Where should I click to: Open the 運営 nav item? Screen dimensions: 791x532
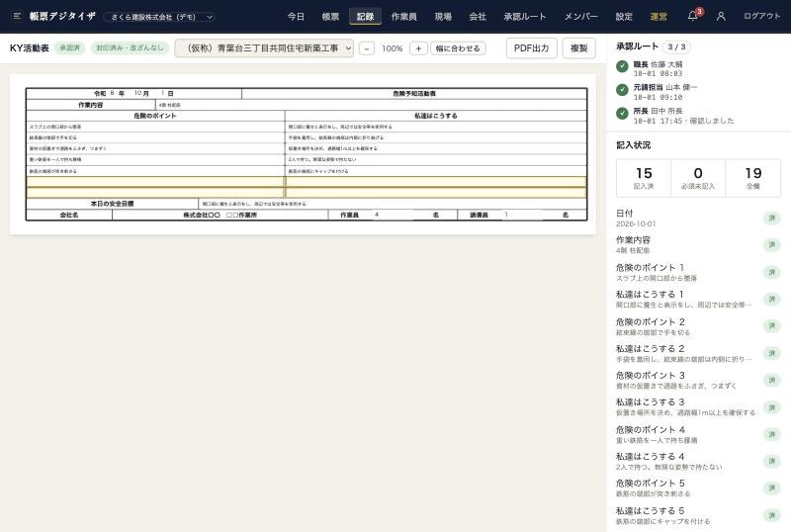click(x=659, y=16)
